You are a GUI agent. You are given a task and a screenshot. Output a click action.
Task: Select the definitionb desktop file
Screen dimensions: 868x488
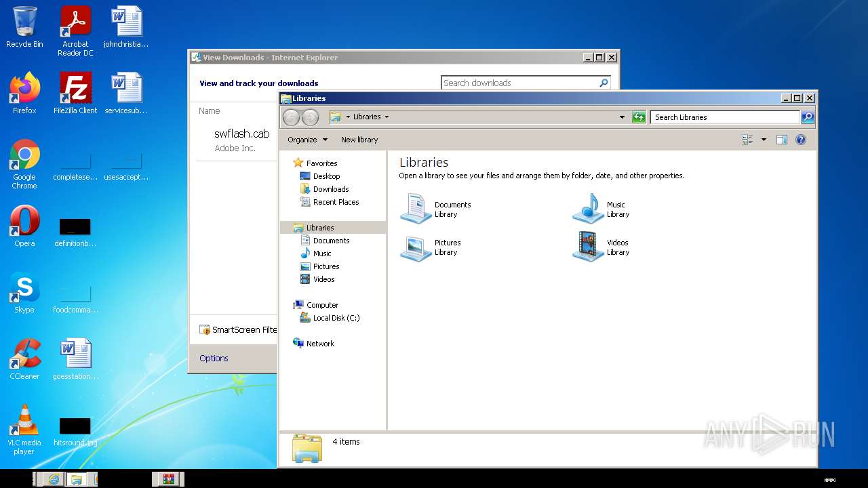[x=75, y=232]
